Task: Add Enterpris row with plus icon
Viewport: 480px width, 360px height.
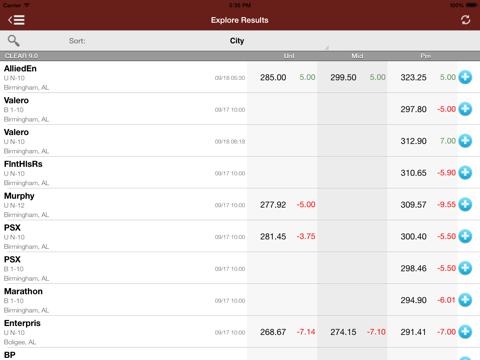Action: pos(465,332)
